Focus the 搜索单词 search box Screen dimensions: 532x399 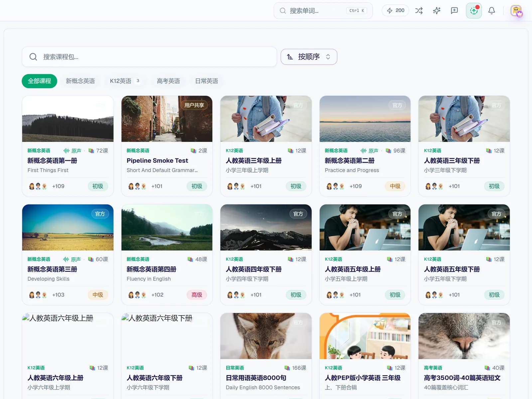point(323,11)
